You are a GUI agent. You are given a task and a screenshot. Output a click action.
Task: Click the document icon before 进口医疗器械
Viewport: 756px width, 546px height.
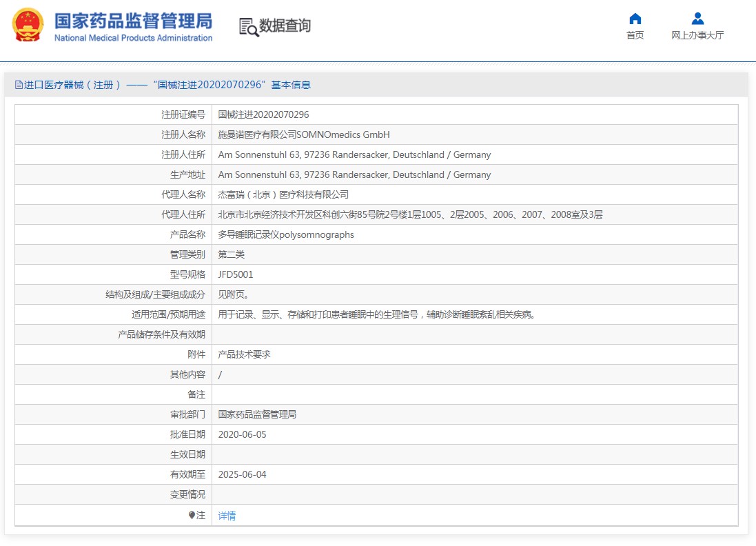point(19,85)
